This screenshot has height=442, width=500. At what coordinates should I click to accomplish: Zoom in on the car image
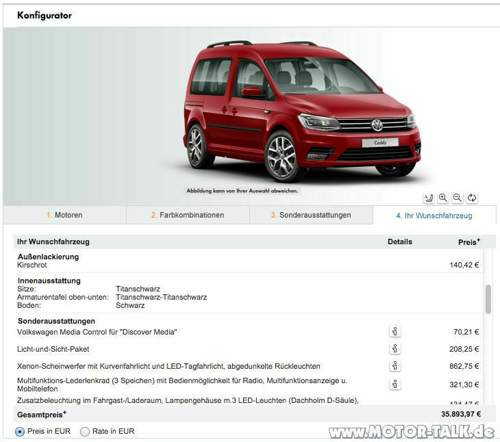pyautogui.click(x=443, y=198)
